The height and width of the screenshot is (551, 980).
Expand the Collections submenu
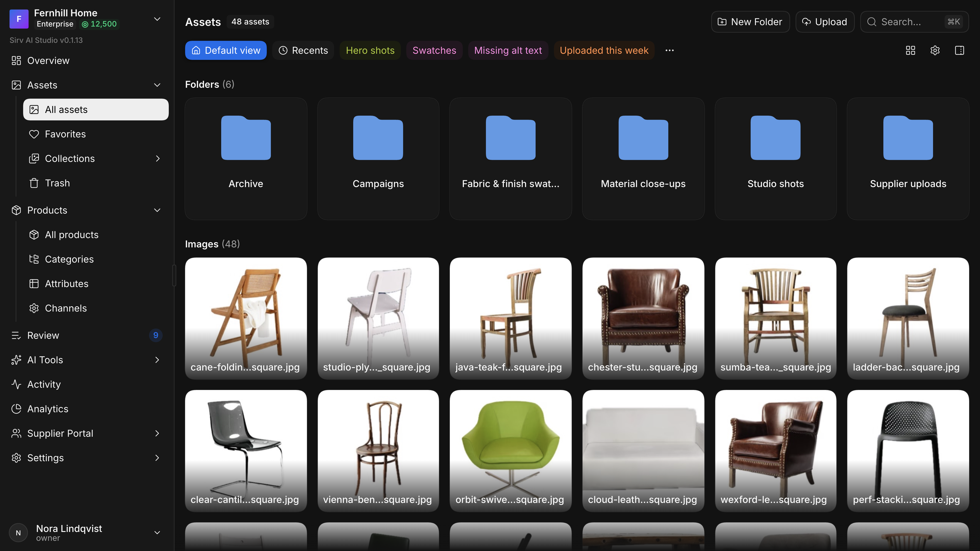click(x=157, y=158)
